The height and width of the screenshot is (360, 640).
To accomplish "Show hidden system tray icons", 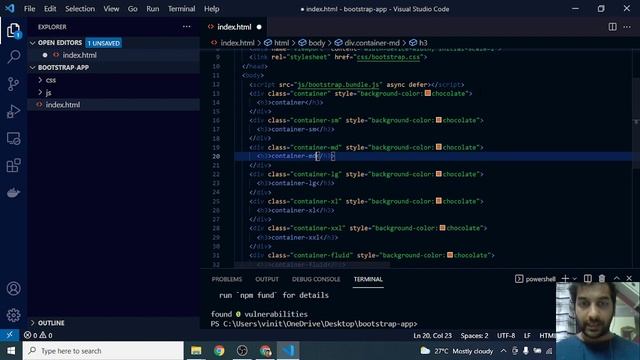I will (503, 351).
